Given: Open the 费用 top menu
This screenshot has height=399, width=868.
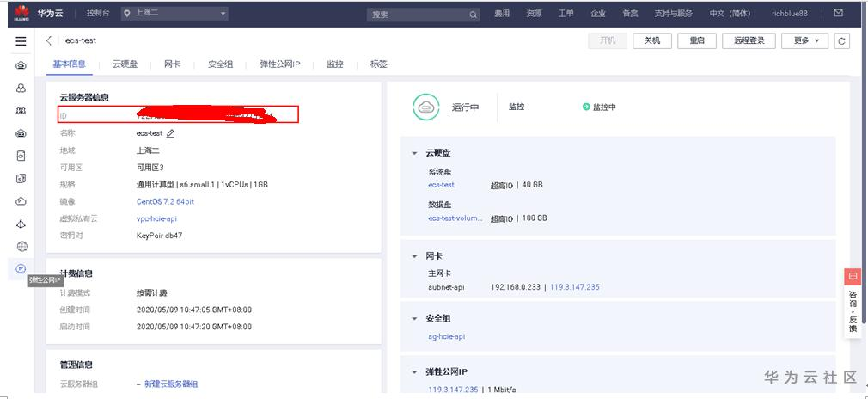Looking at the screenshot, I should (x=502, y=13).
